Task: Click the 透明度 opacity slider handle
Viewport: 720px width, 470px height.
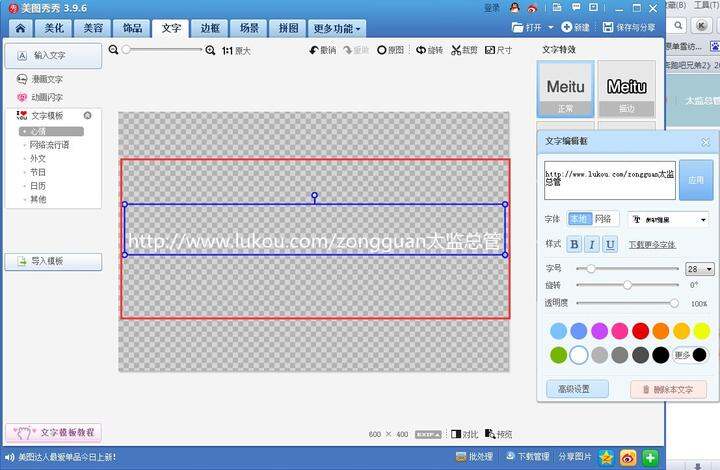Action: click(674, 303)
